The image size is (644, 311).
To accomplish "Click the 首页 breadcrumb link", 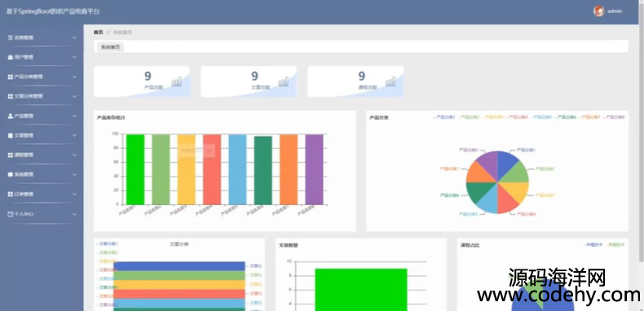I will (98, 32).
